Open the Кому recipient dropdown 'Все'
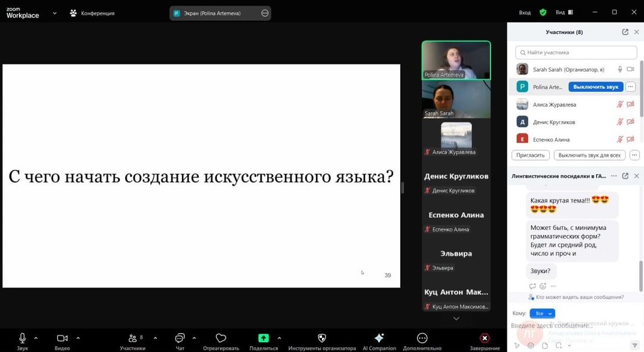Screen dimensions: 644x352 pos(542,313)
